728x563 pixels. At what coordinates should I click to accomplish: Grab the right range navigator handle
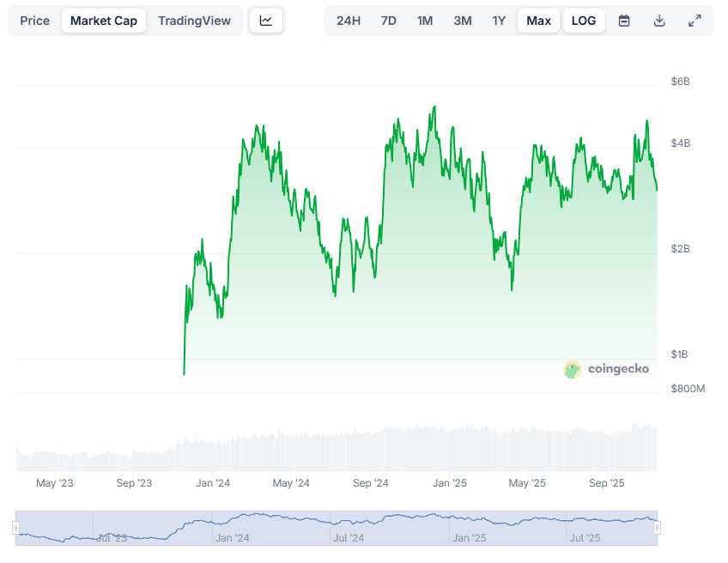point(657,528)
